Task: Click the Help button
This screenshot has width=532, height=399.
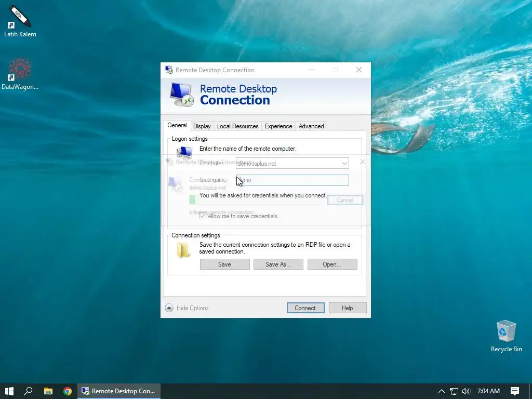Action: (348, 308)
